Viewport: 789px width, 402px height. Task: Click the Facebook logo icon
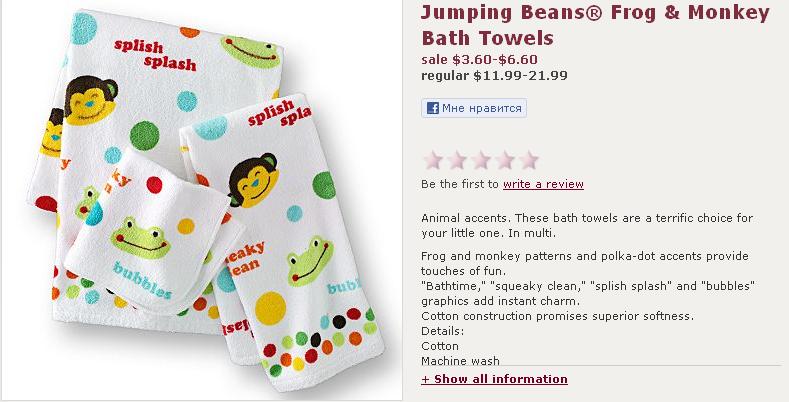pyautogui.click(x=432, y=108)
